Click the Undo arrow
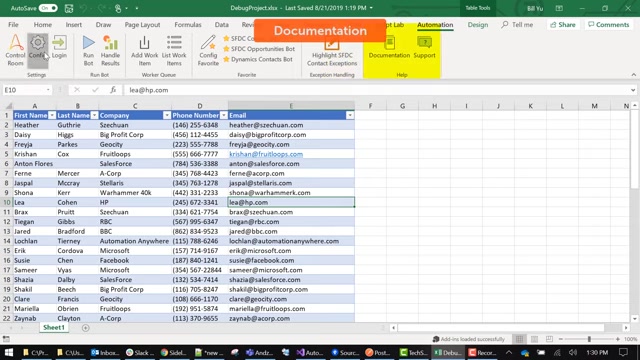This screenshot has height=360, width=640. [x=83, y=8]
